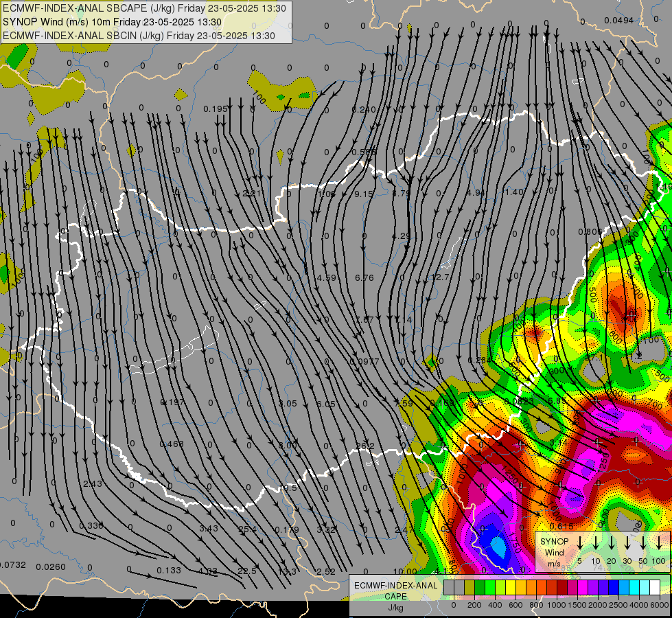Click the map value '0.0260'
The height and width of the screenshot is (618, 672).
click(51, 567)
